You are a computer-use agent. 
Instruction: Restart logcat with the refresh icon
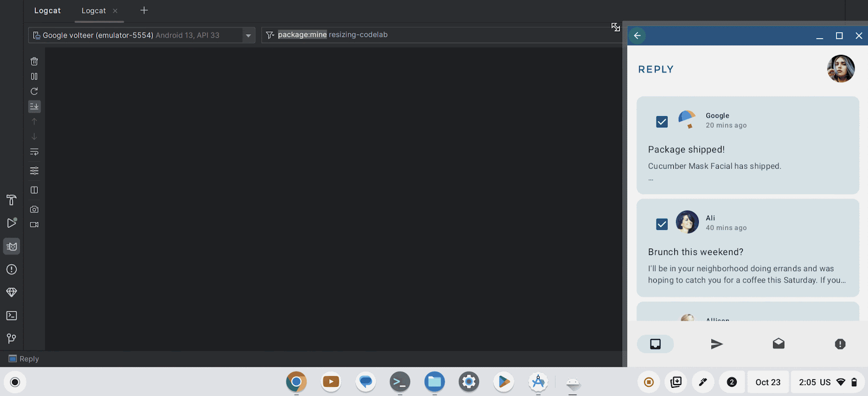(34, 91)
